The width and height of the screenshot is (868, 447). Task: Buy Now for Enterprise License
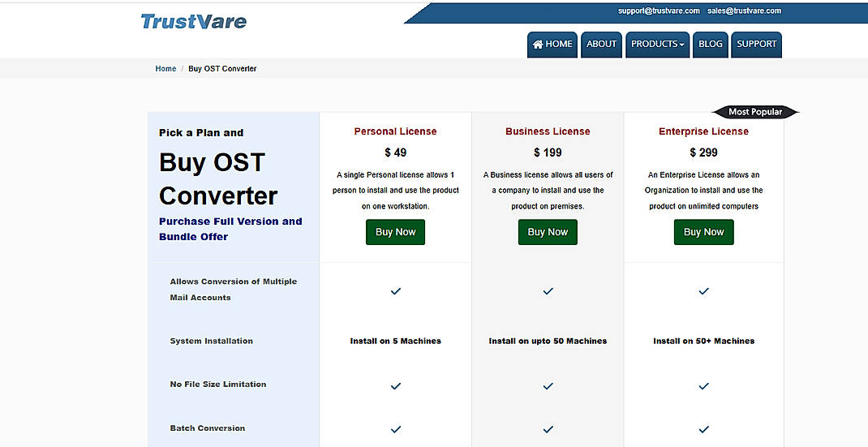point(703,232)
